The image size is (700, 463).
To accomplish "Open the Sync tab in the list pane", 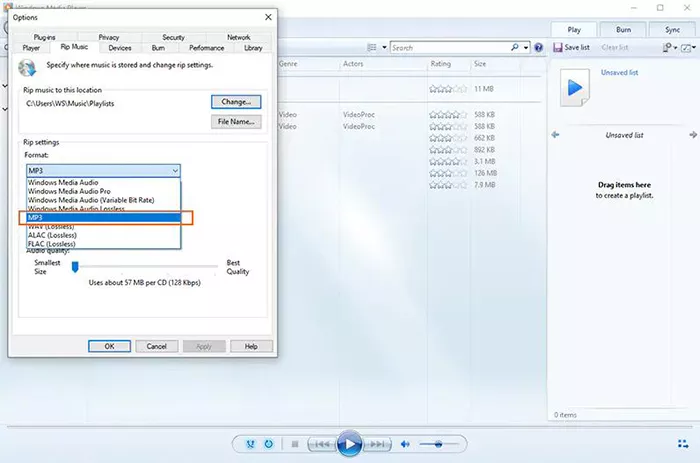I will [672, 29].
